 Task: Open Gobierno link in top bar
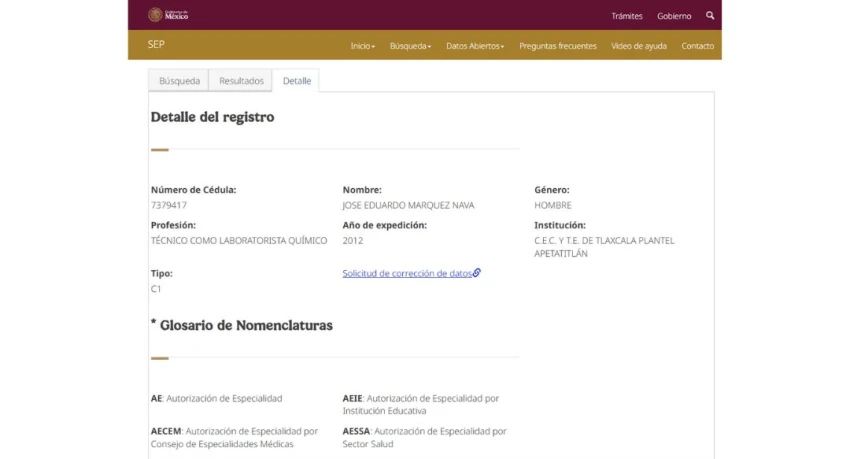[x=674, y=16]
